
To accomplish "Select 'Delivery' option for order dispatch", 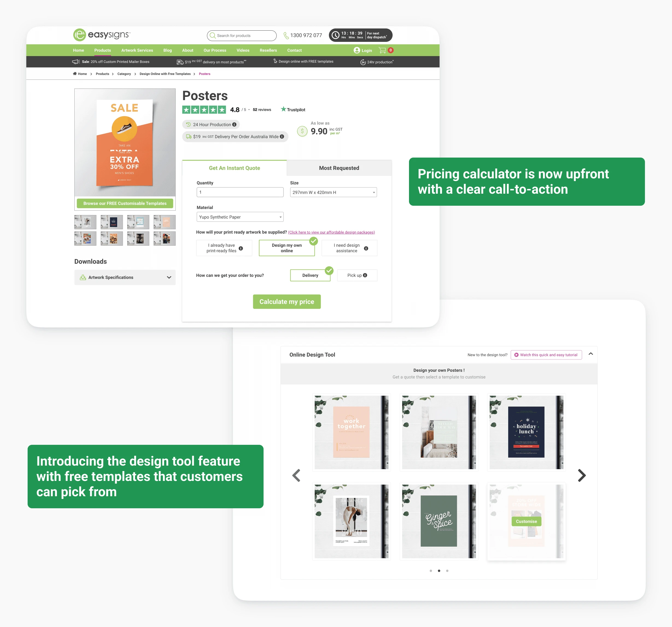I will (x=309, y=275).
